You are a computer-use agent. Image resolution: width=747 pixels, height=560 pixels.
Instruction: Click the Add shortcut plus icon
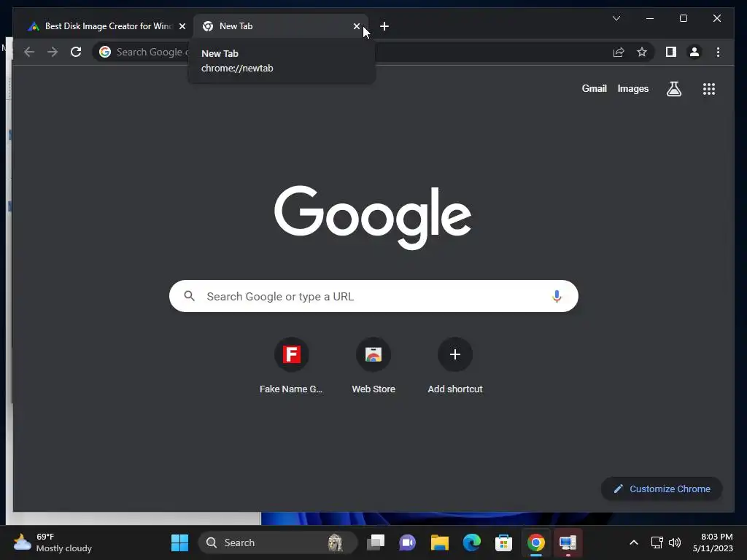tap(455, 354)
